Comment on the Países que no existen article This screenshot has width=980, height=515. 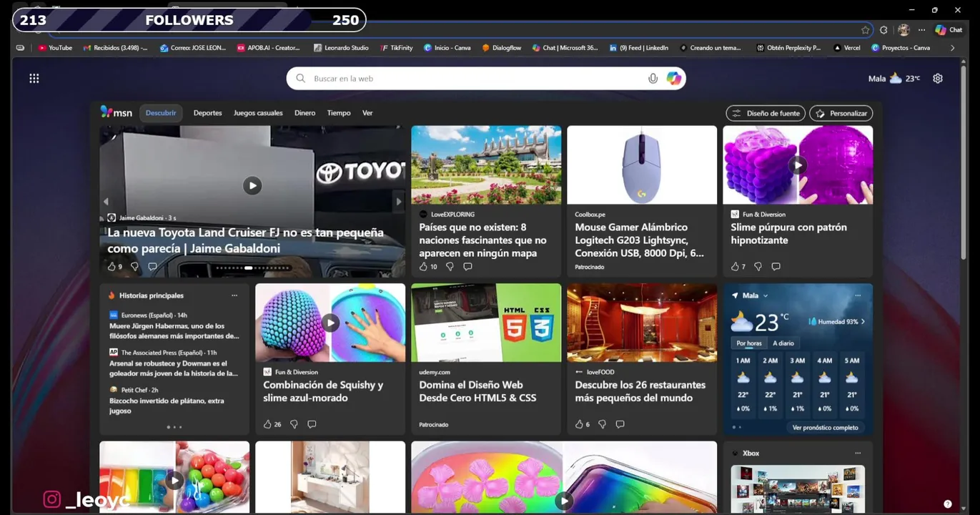pyautogui.click(x=467, y=267)
